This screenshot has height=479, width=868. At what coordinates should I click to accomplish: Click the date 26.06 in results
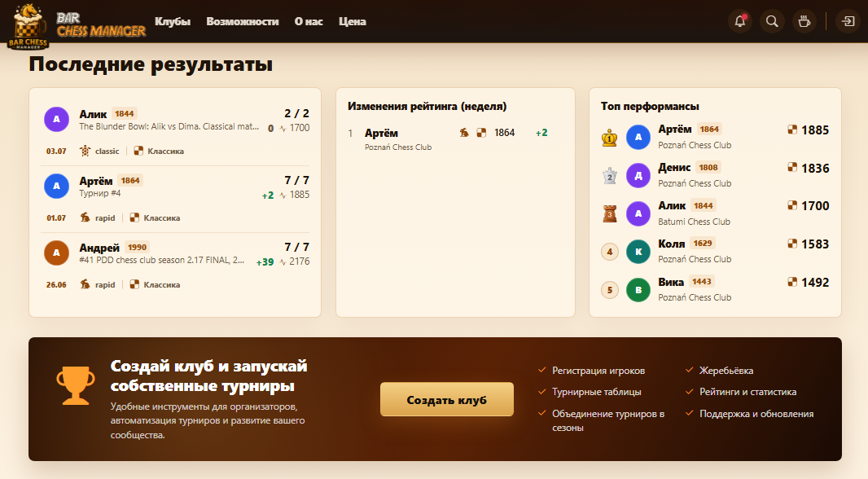coord(56,284)
